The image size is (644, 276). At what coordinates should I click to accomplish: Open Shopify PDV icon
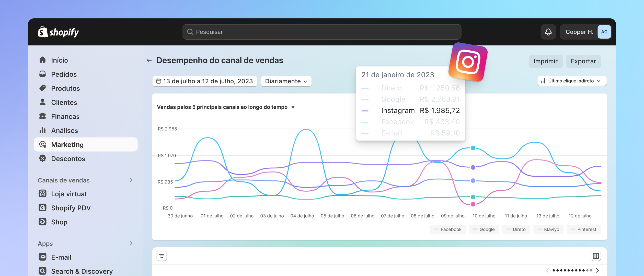(43, 208)
